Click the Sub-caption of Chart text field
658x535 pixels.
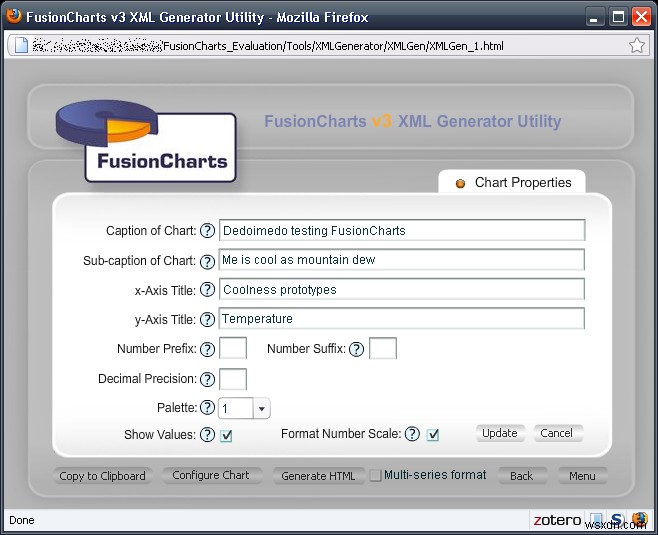point(402,260)
